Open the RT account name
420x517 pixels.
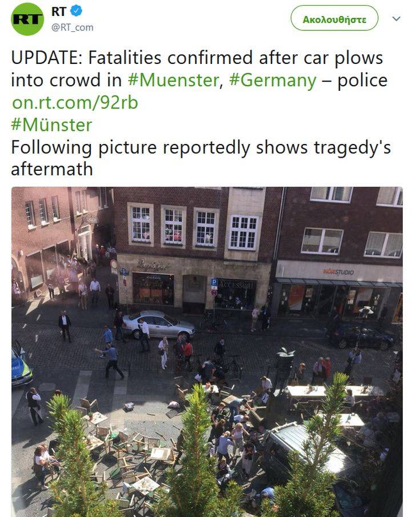point(59,11)
